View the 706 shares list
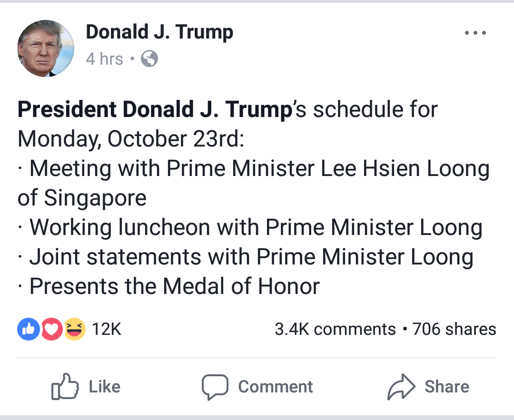Viewport: 514px width, 420px height. click(454, 329)
